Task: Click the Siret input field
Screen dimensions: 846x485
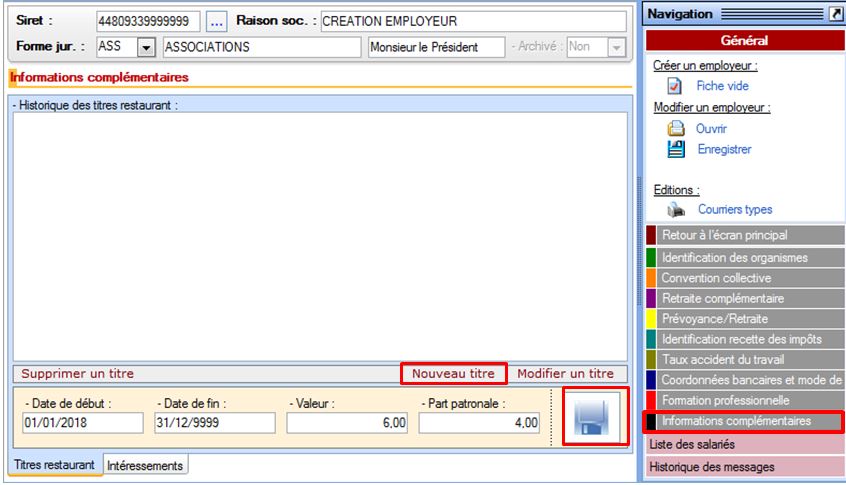Action: point(148,22)
